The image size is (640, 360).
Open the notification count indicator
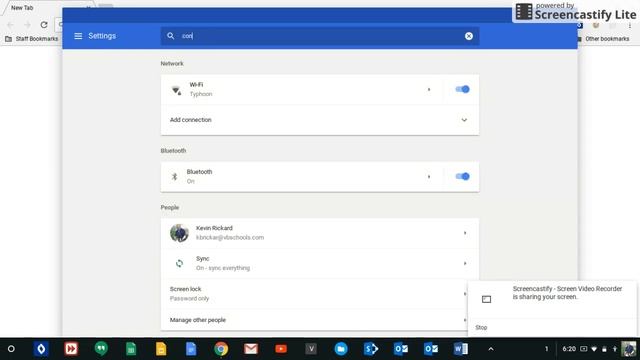click(546, 349)
